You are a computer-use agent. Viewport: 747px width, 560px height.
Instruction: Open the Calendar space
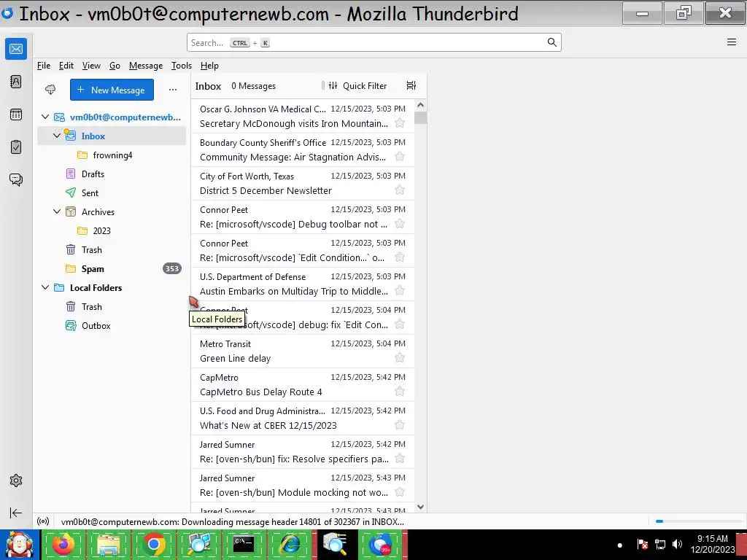pos(16,114)
